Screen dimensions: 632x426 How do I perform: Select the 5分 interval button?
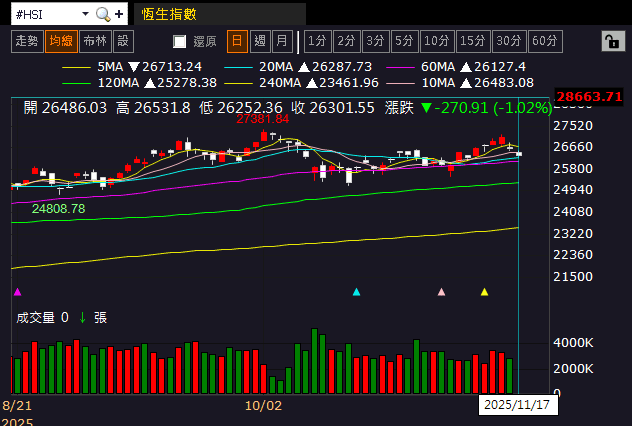click(x=404, y=41)
